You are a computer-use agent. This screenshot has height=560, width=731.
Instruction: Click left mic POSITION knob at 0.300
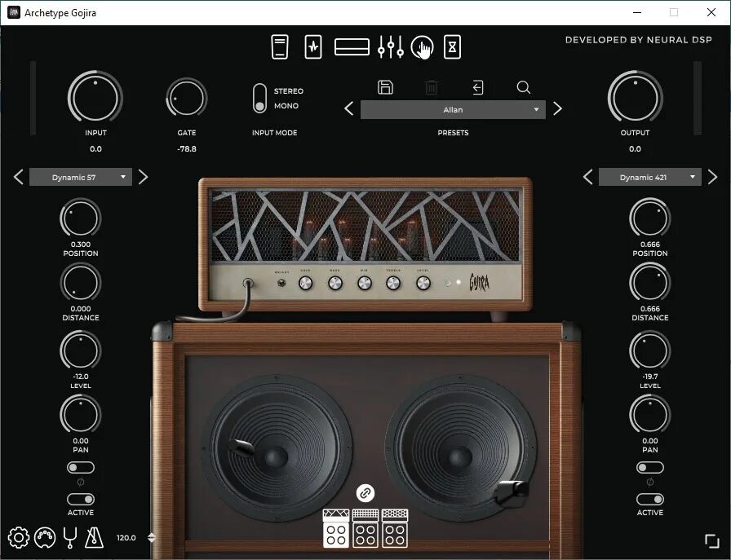coord(81,218)
